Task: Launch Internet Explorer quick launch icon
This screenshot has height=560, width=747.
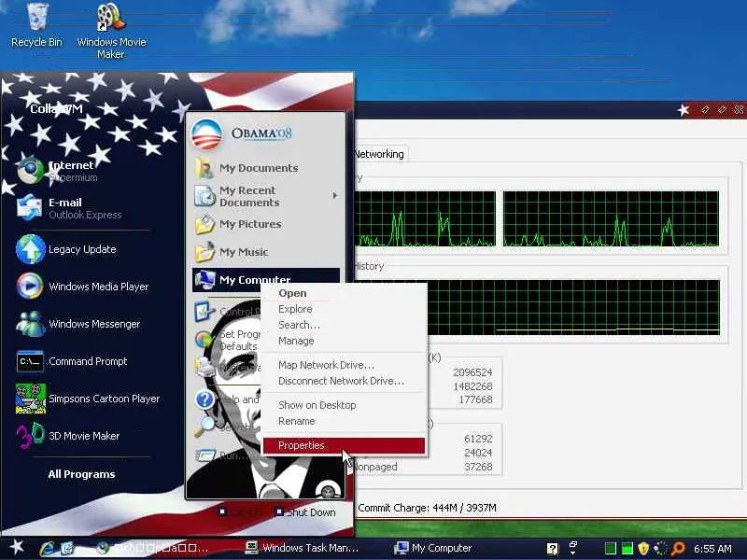Action: coord(48,548)
